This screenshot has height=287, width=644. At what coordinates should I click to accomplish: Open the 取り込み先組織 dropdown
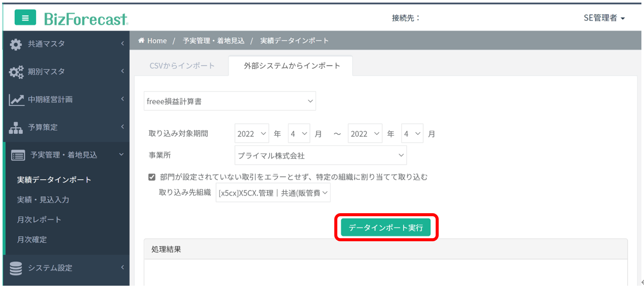273,193
